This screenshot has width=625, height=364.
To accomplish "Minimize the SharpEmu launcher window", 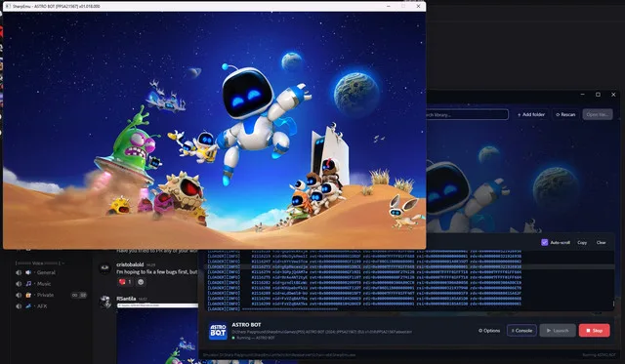I will coord(582,95).
